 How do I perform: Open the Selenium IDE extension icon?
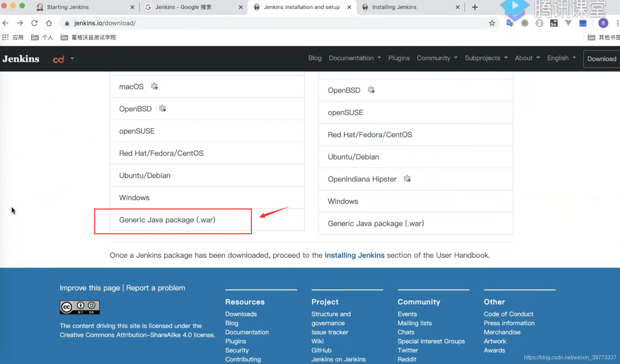[554, 23]
